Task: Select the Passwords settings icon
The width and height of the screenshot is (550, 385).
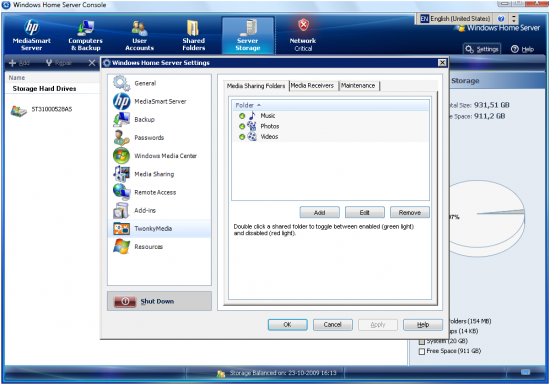Action: tap(121, 137)
